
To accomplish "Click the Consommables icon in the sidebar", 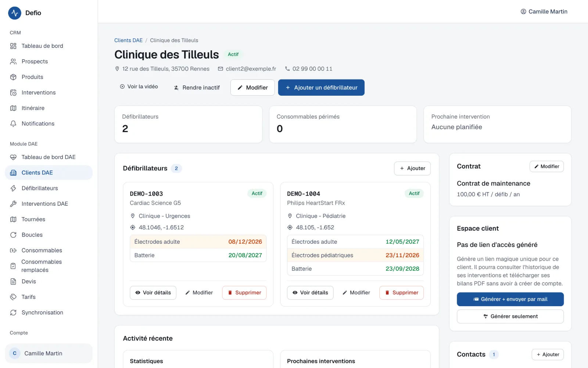I will (13, 250).
